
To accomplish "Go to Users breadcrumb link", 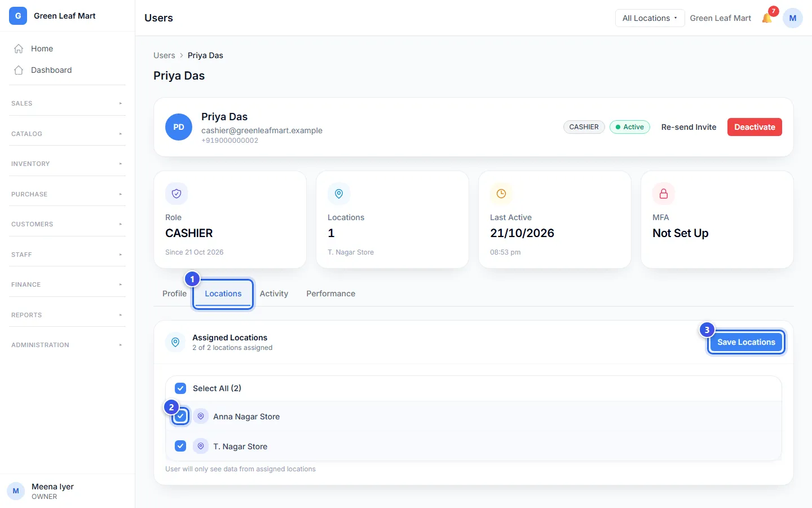I will click(x=164, y=55).
